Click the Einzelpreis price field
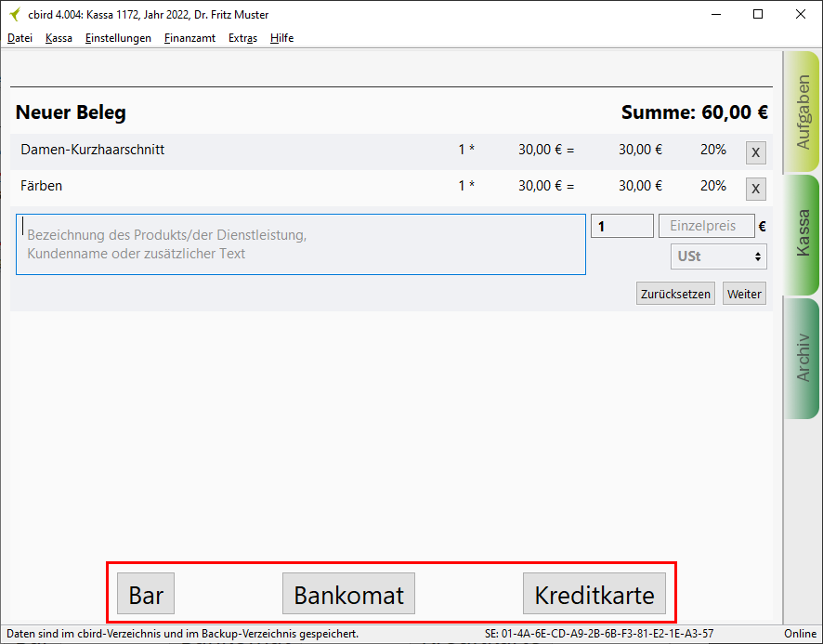823x644 pixels. tap(706, 226)
